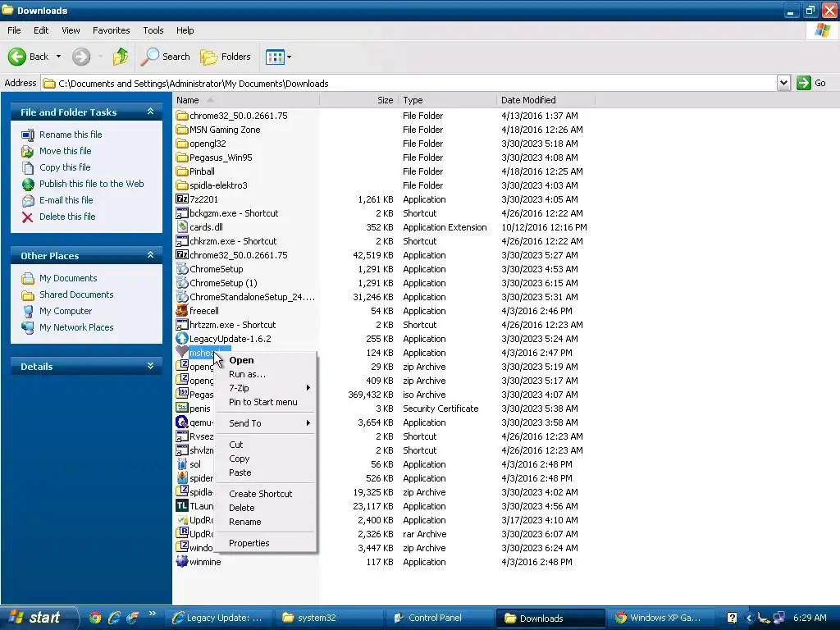Click Publish this file to the Web
This screenshot has height=630, width=840.
click(92, 184)
